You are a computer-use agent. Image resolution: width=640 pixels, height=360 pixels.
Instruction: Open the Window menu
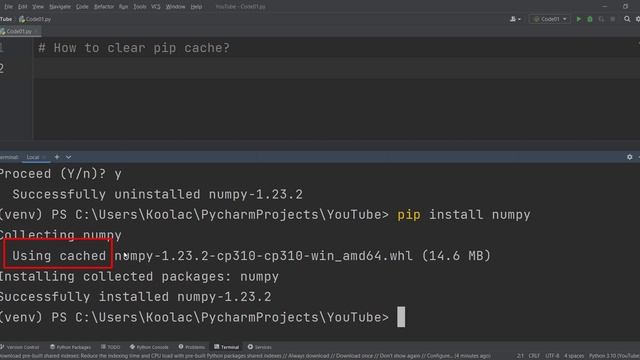(x=176, y=7)
